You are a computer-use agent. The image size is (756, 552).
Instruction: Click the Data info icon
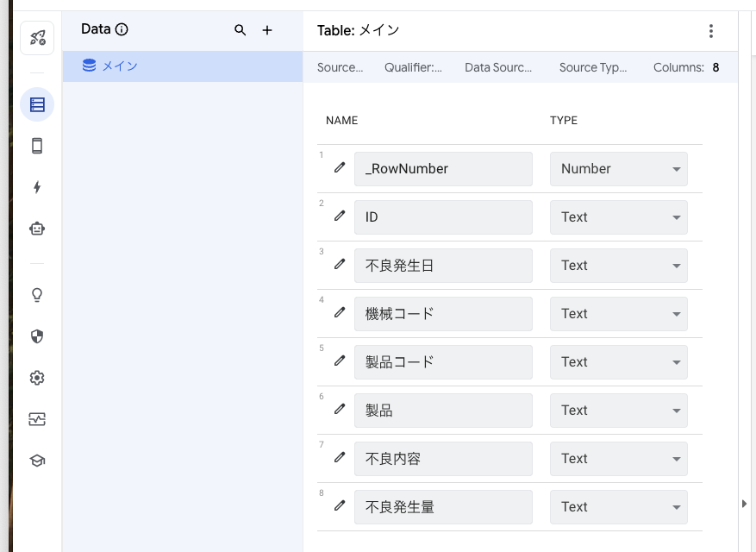(122, 29)
